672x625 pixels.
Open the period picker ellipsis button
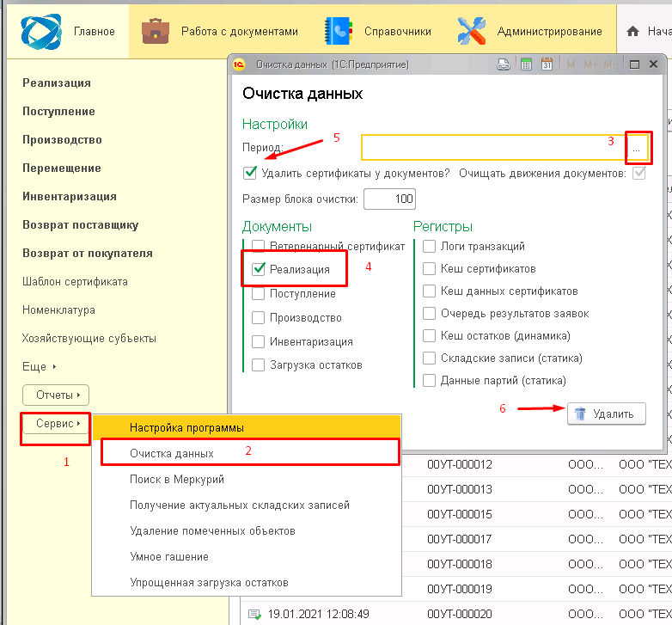pos(637,148)
